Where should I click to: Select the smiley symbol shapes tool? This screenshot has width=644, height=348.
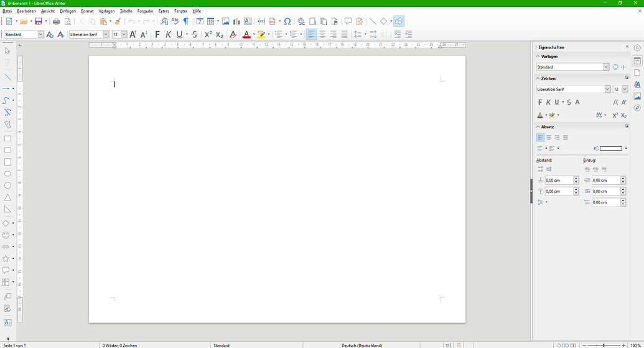pos(6,235)
